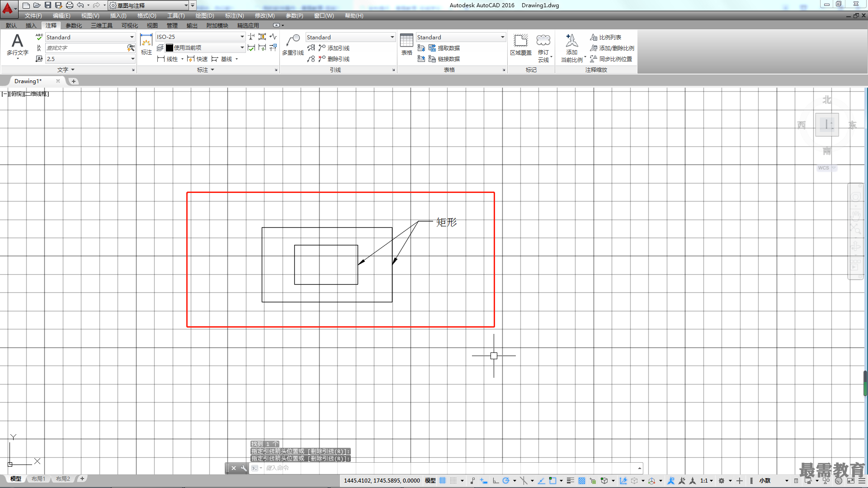Click the viewport label [-][俯视][二维线框]
868x488 pixels.
point(25,94)
